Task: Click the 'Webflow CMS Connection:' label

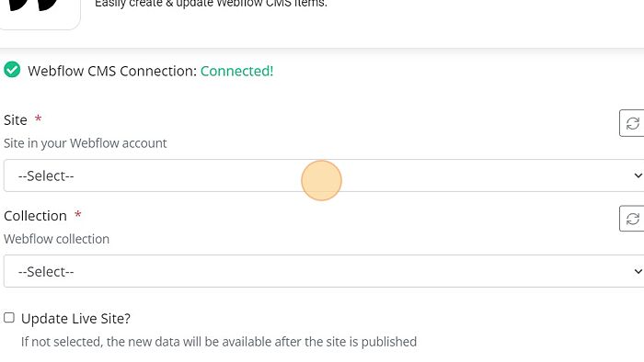Action: (112, 71)
